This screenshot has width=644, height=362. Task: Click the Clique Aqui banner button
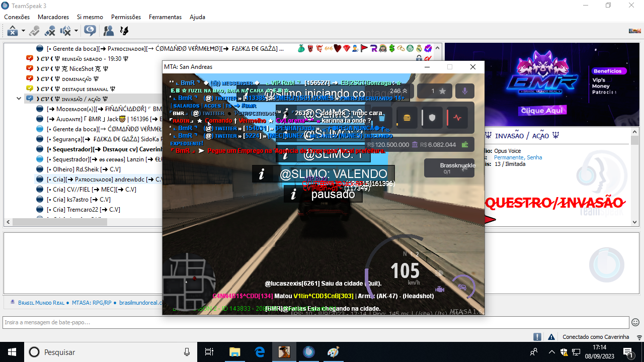click(543, 110)
